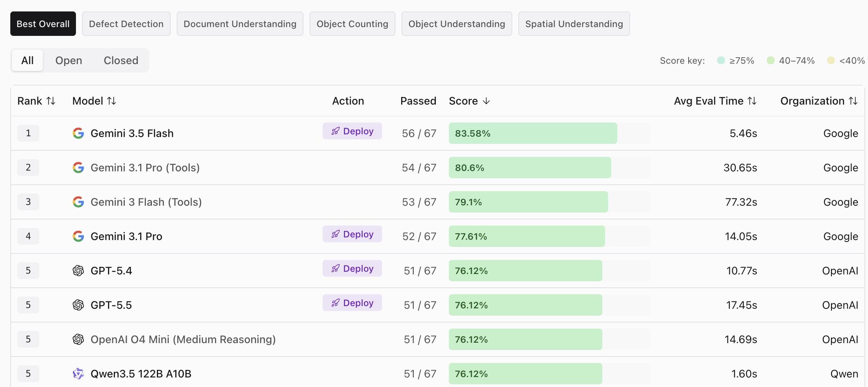Filter to Open models only

point(69,60)
